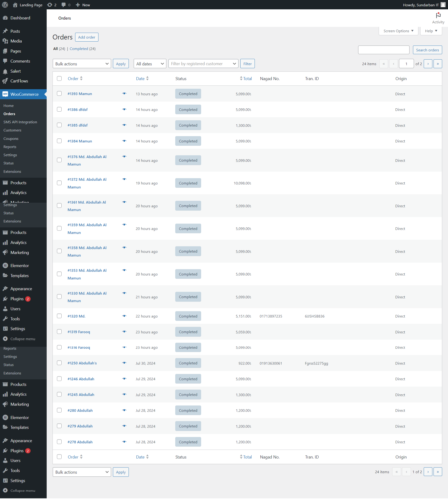Open Customers submenu under WooCommerce
This screenshot has height=499, width=448.
point(12,130)
